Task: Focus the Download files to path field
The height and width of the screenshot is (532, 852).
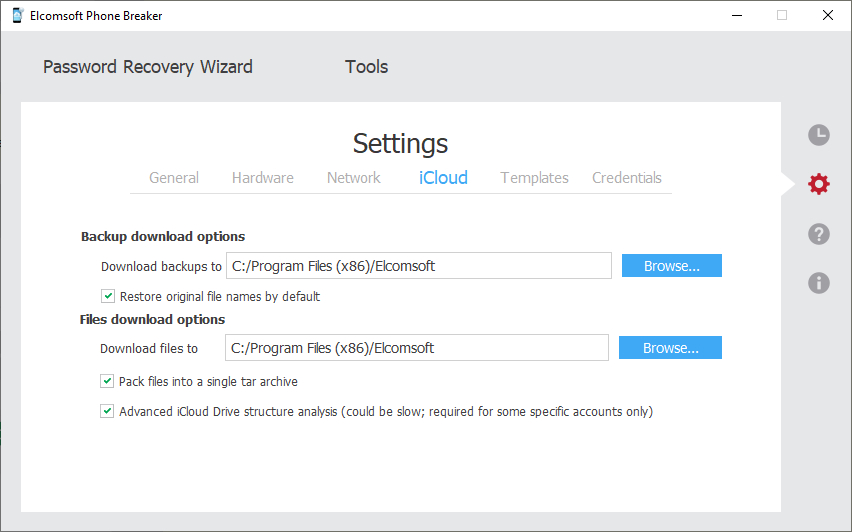Action: (x=417, y=348)
